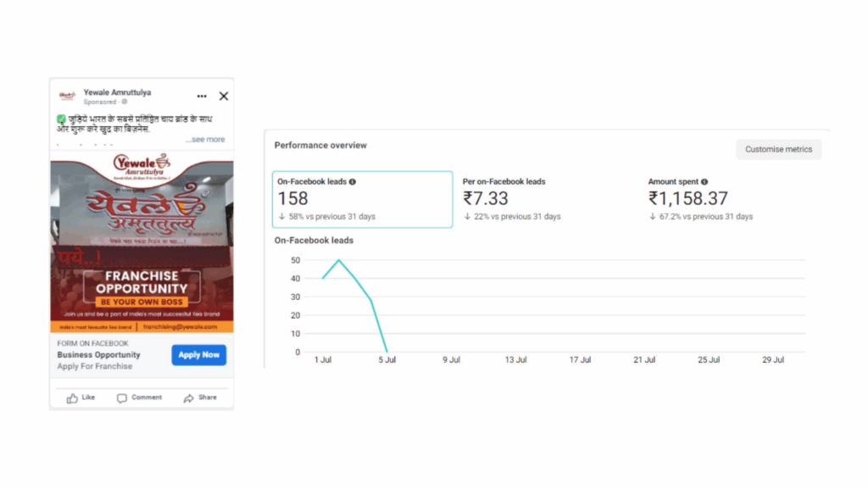Click the 5 Jul label on chart axis

pyautogui.click(x=387, y=360)
